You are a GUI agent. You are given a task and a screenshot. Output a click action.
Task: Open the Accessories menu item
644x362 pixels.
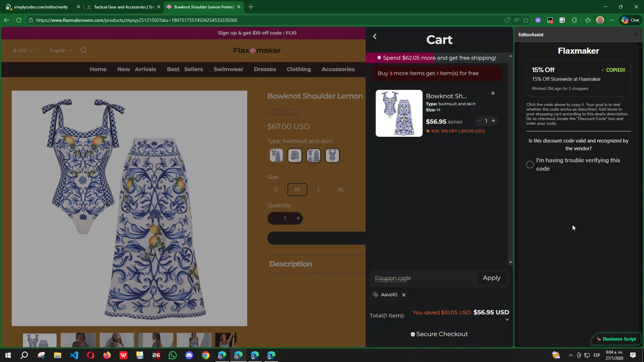[x=338, y=69]
